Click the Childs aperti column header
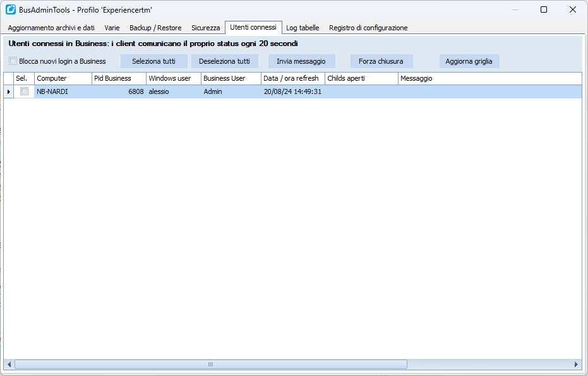 (x=361, y=78)
